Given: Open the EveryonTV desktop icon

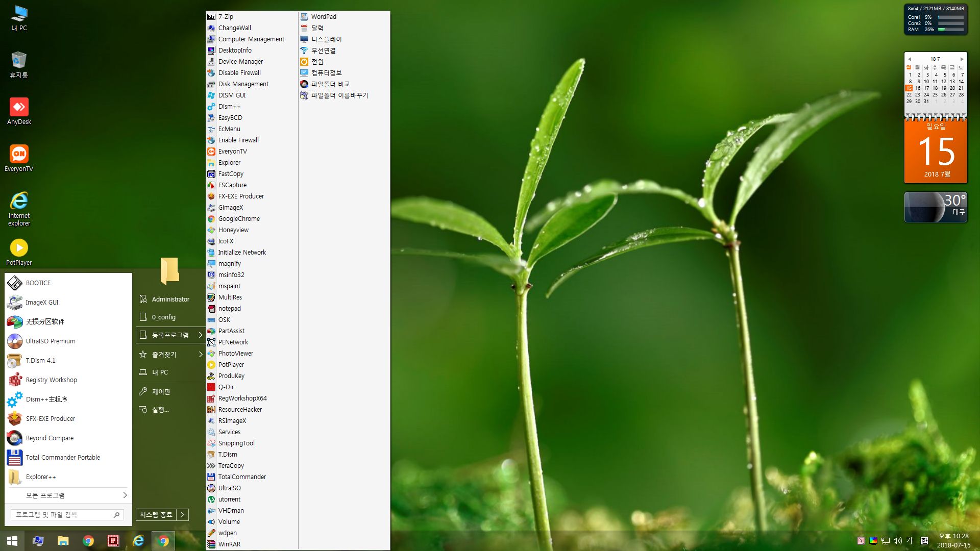Looking at the screenshot, I should [x=19, y=158].
